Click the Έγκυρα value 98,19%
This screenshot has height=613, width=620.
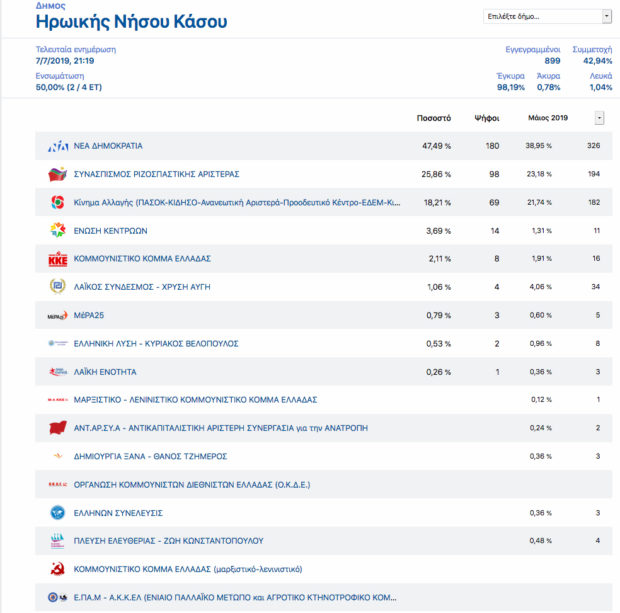[510, 87]
